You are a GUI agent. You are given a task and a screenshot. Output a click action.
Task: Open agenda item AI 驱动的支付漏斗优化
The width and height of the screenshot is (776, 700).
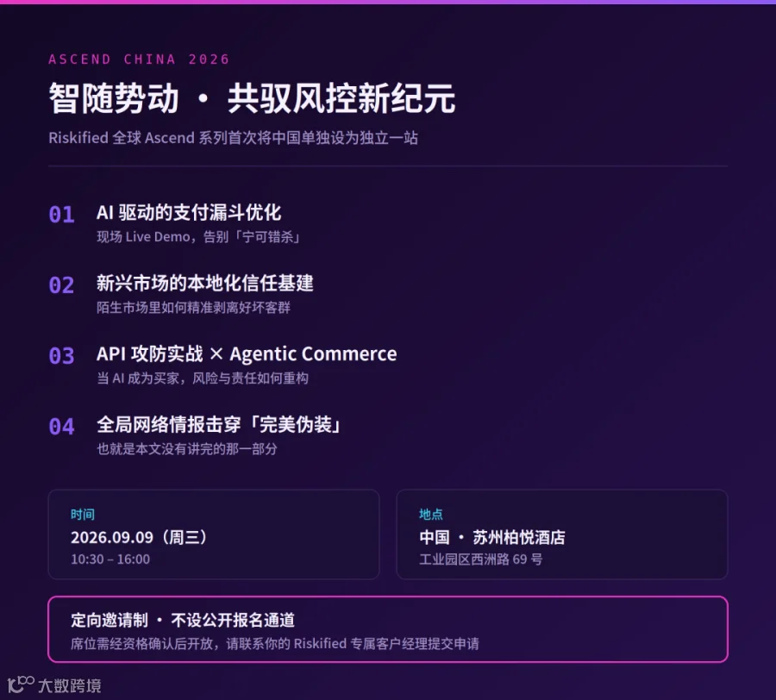189,213
